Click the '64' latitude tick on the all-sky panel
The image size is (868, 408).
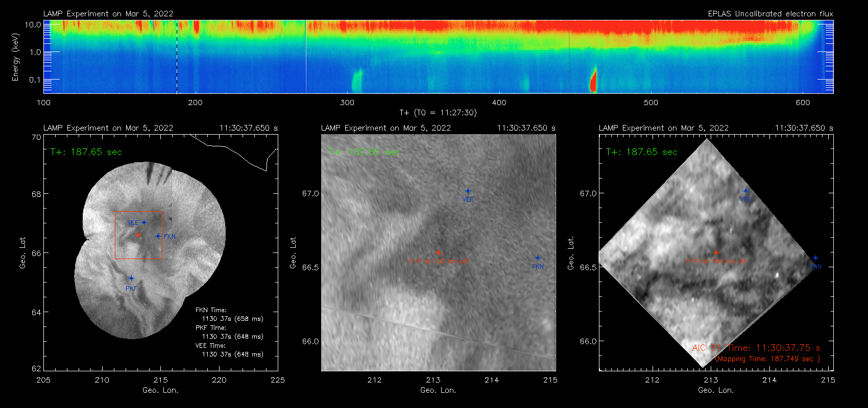pos(36,312)
